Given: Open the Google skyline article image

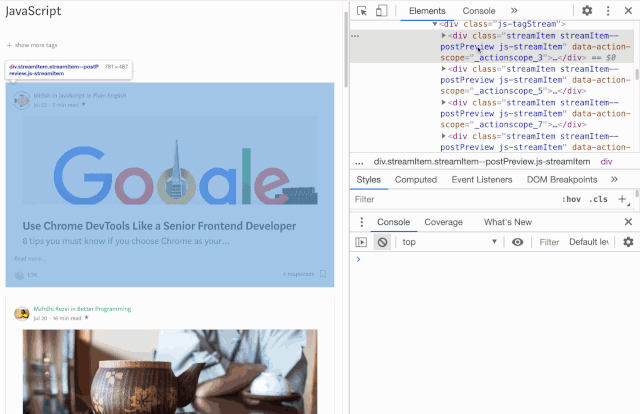Looking at the screenshot, I should pyautogui.click(x=170, y=160).
